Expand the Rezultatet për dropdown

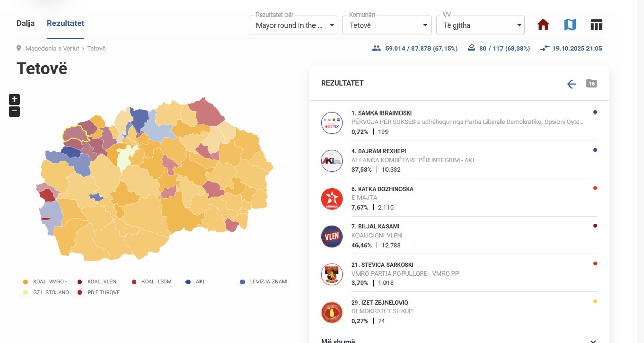(331, 24)
